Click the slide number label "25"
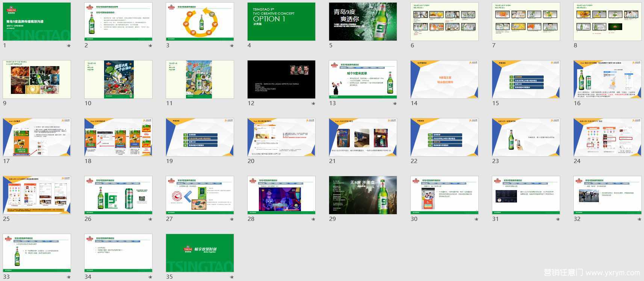The image size is (644, 281). [x=6, y=219]
